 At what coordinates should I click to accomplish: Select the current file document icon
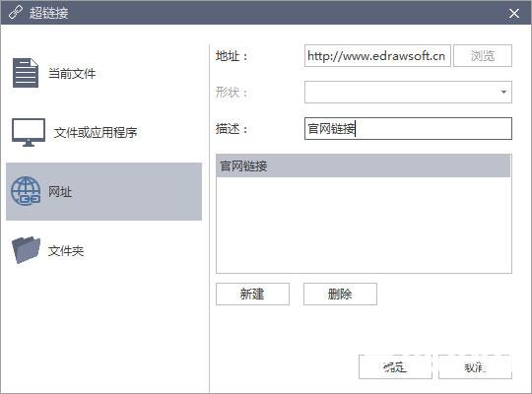pyautogui.click(x=26, y=73)
